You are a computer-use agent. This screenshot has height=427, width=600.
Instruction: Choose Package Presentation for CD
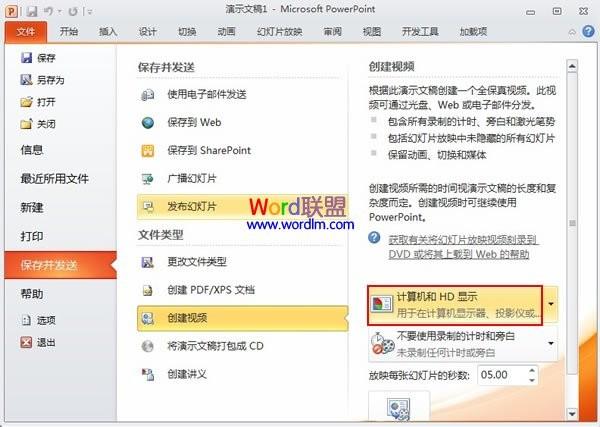(x=215, y=346)
